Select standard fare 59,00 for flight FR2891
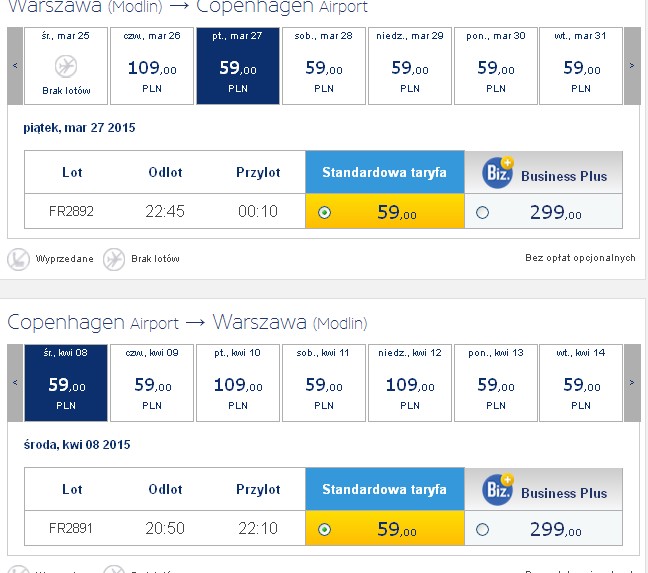This screenshot has height=573, width=648. [324, 530]
